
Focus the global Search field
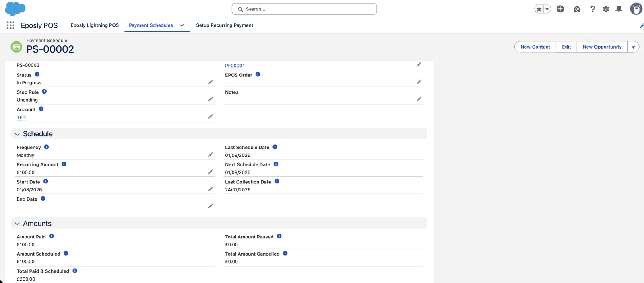click(304, 9)
